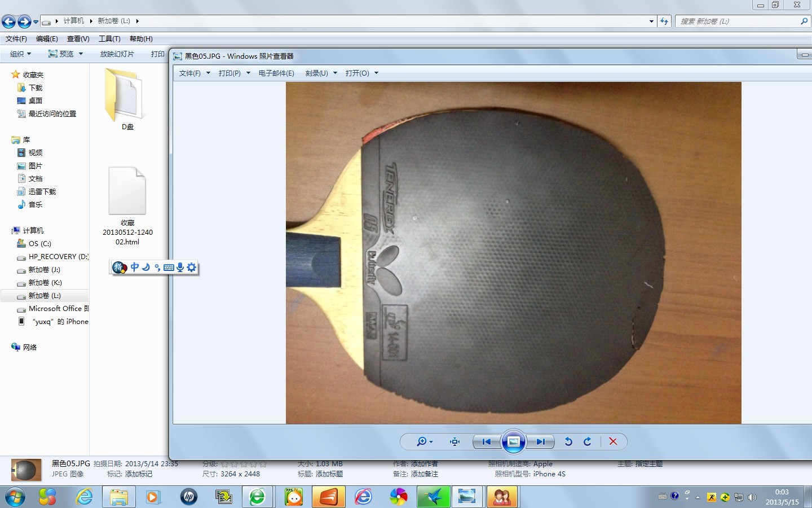Click the address bar refresh button
This screenshot has width=812, height=508.
coord(664,21)
